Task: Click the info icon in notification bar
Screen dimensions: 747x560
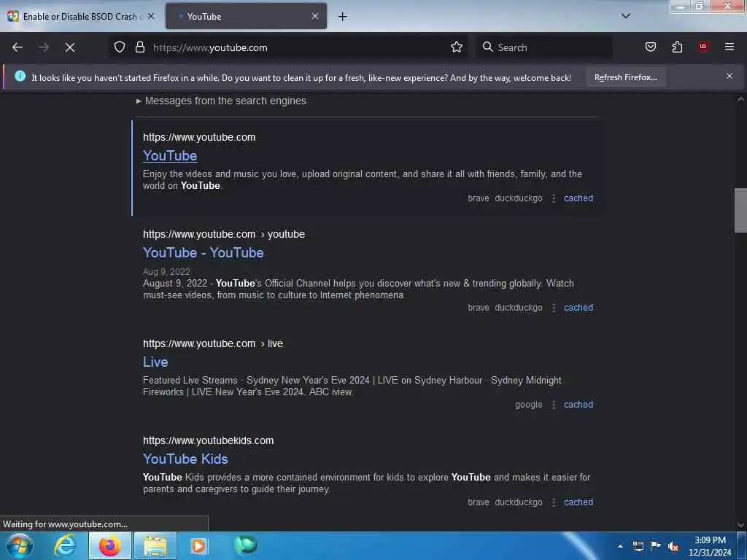Action: click(x=20, y=76)
